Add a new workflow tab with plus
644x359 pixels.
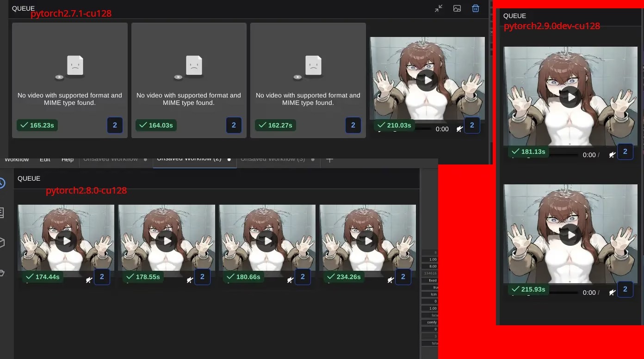point(329,159)
